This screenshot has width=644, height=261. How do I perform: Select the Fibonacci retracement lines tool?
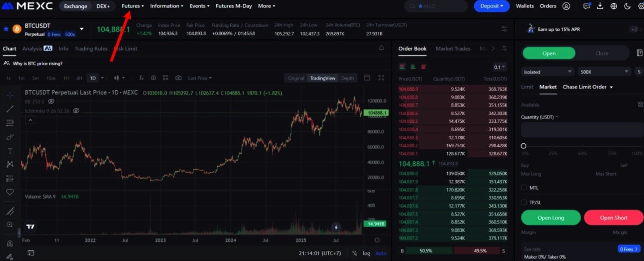tap(10, 123)
